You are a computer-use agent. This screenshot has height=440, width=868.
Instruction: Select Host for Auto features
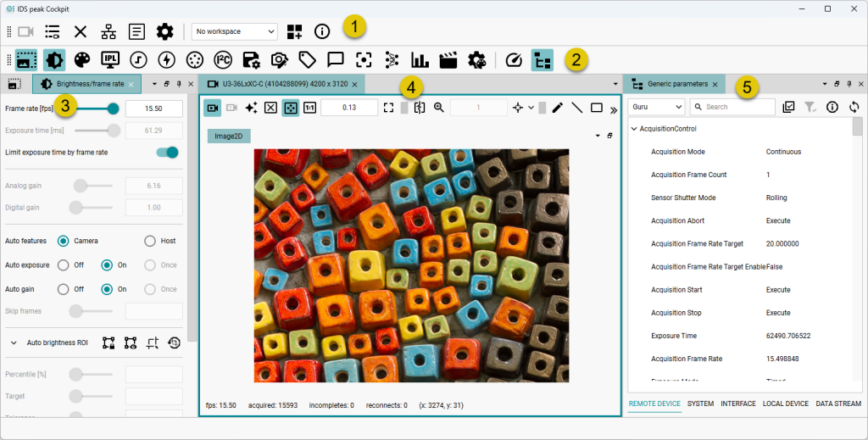tap(150, 241)
